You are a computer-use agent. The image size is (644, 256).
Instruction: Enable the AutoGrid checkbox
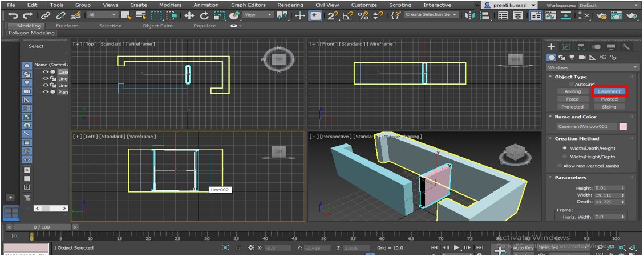pos(572,84)
